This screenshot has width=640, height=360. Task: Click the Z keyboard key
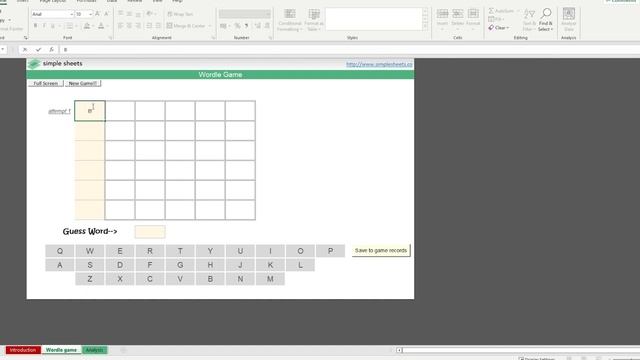coord(90,279)
